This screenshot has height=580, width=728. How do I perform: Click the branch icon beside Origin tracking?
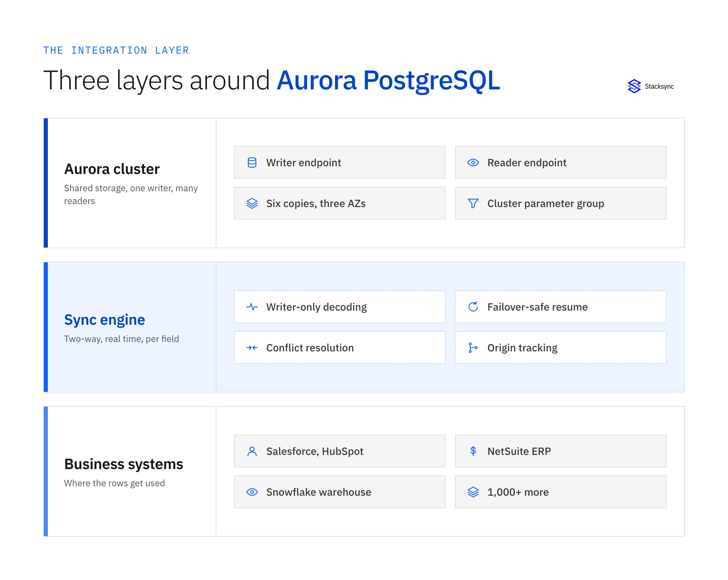pos(473,348)
